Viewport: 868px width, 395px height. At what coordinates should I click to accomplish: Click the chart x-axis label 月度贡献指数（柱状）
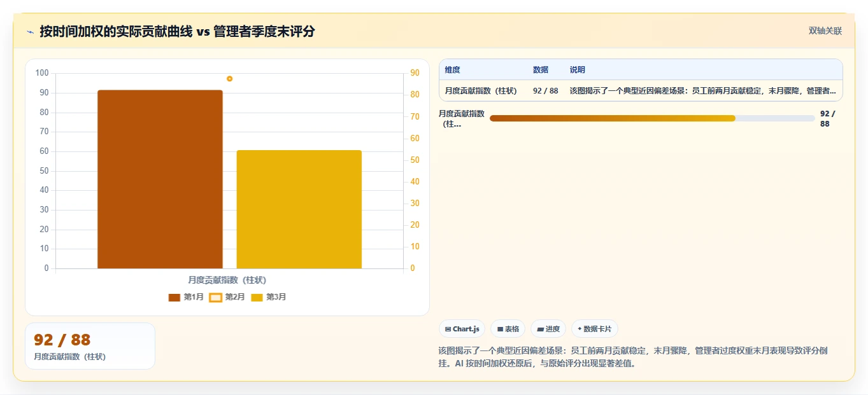pos(227,280)
